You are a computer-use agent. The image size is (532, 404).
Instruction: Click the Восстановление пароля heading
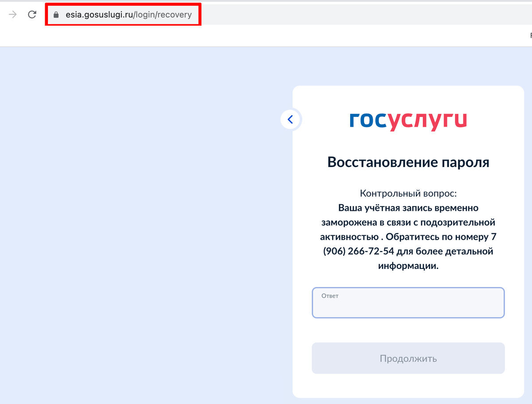pyautogui.click(x=408, y=162)
